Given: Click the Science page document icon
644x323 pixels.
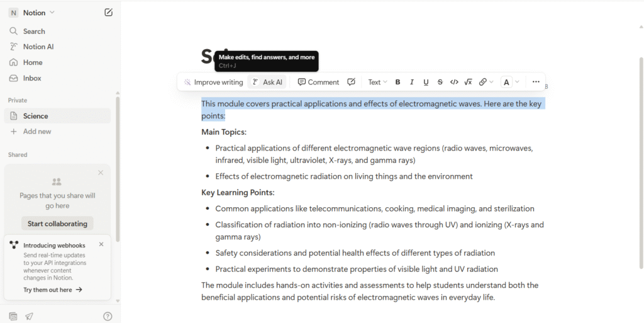Looking at the screenshot, I should click(14, 116).
